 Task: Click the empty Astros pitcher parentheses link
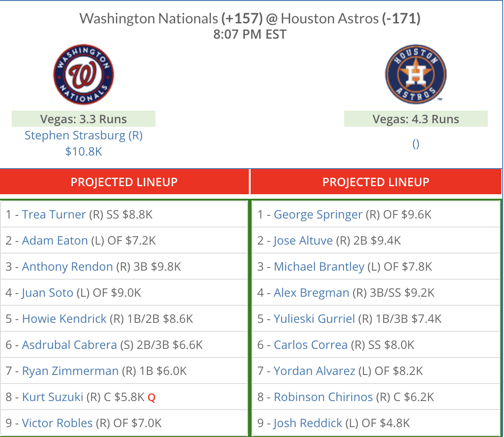click(416, 144)
